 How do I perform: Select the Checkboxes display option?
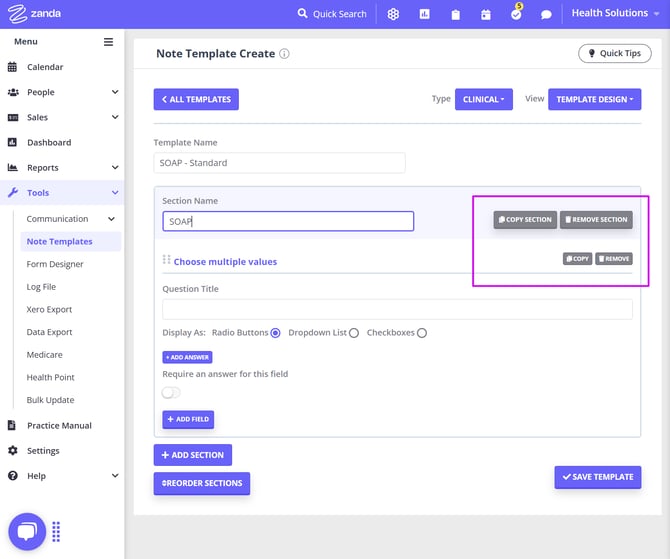click(422, 333)
